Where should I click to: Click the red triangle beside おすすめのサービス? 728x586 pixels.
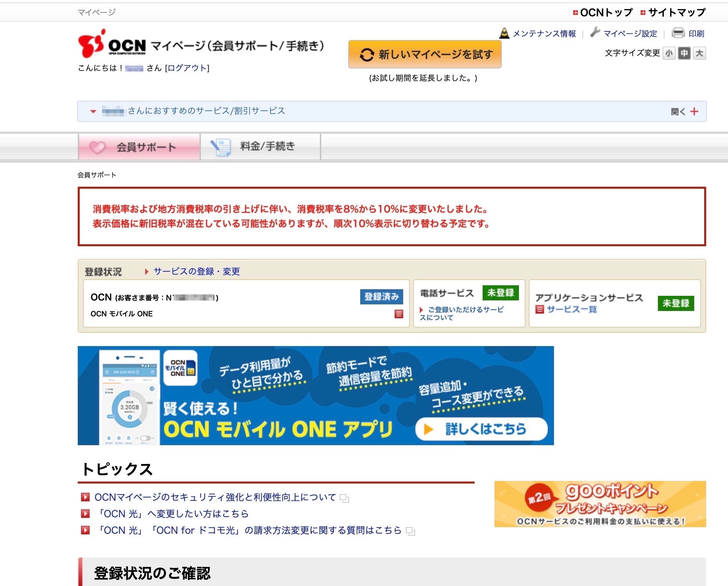click(x=93, y=111)
